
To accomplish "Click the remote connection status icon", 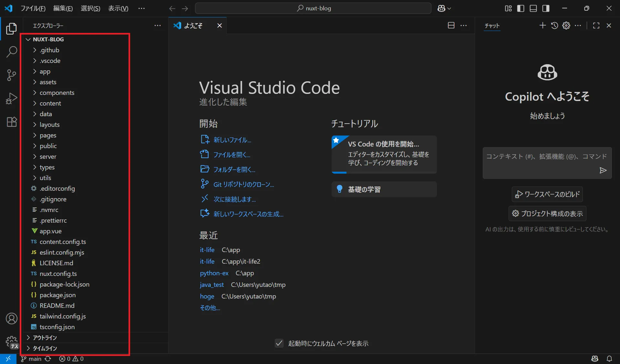I will [8, 359].
